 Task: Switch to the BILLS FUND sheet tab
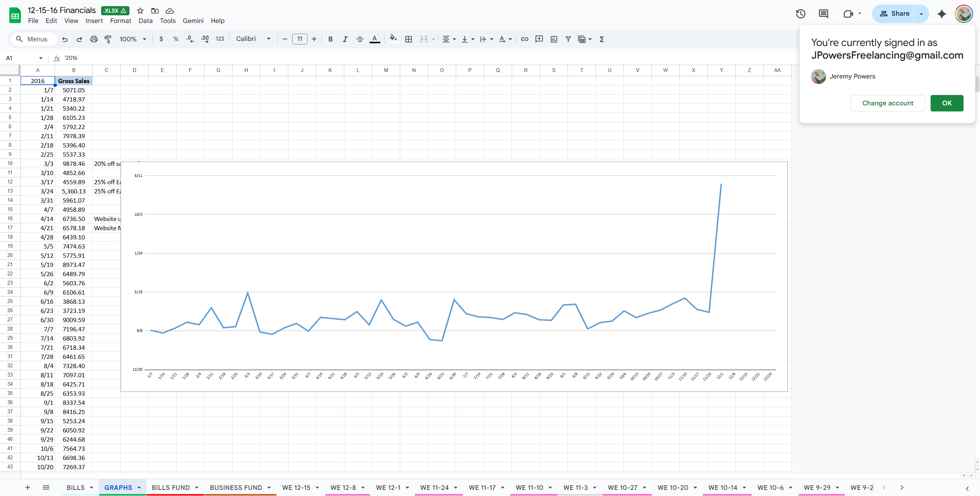coord(170,488)
